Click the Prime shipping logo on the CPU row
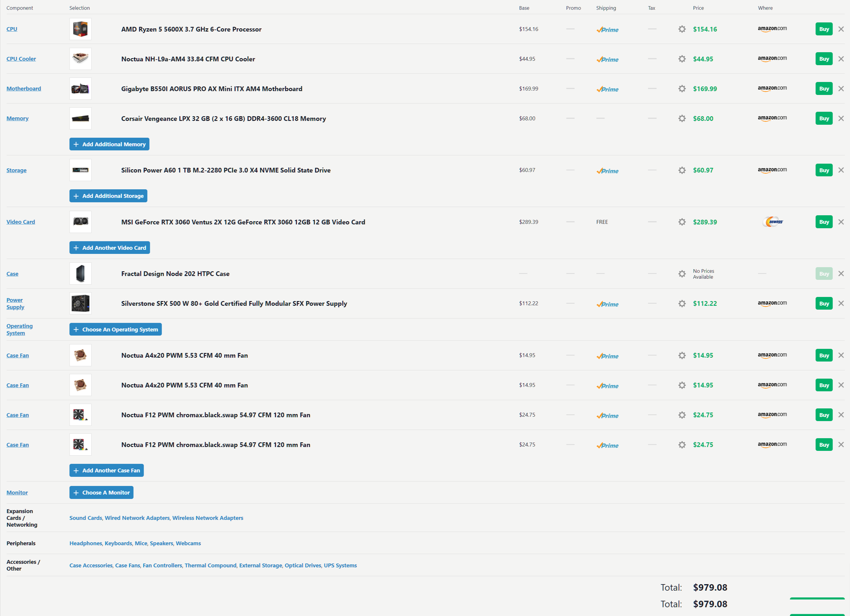850x616 pixels. click(607, 29)
